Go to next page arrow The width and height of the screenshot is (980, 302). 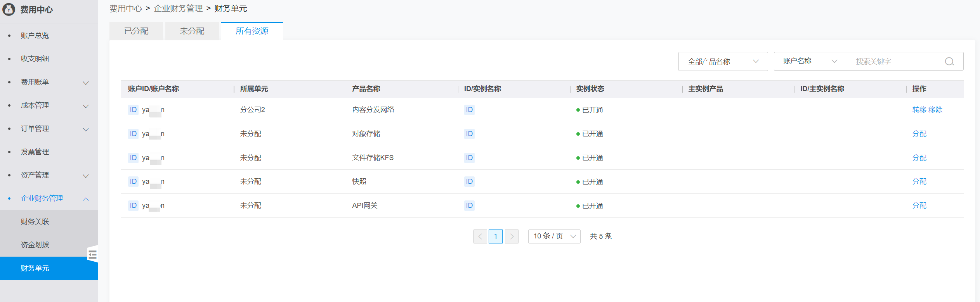click(x=512, y=236)
